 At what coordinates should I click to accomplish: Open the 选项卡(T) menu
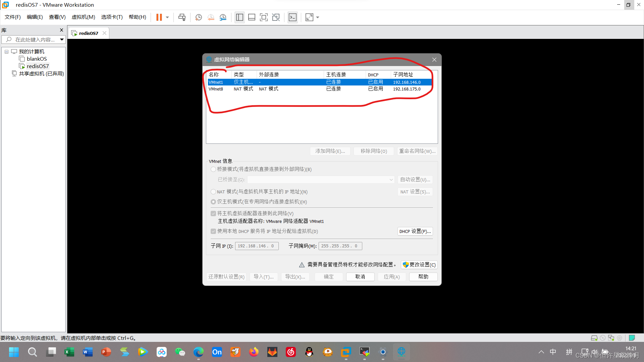tap(112, 17)
